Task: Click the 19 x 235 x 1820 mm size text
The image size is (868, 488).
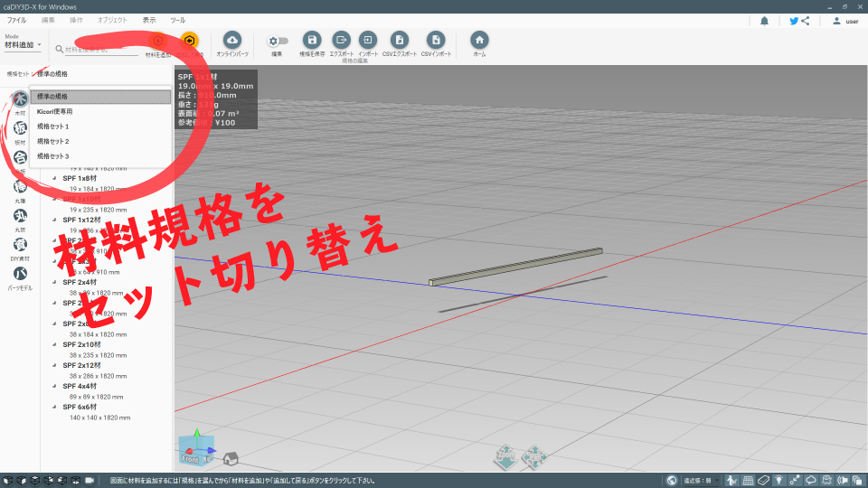Action: pyautogui.click(x=98, y=210)
